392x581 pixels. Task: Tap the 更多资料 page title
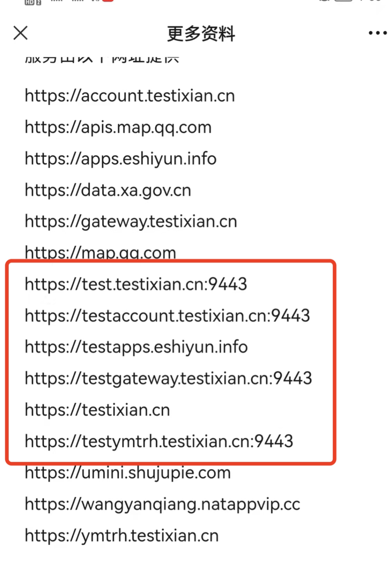[x=201, y=33]
